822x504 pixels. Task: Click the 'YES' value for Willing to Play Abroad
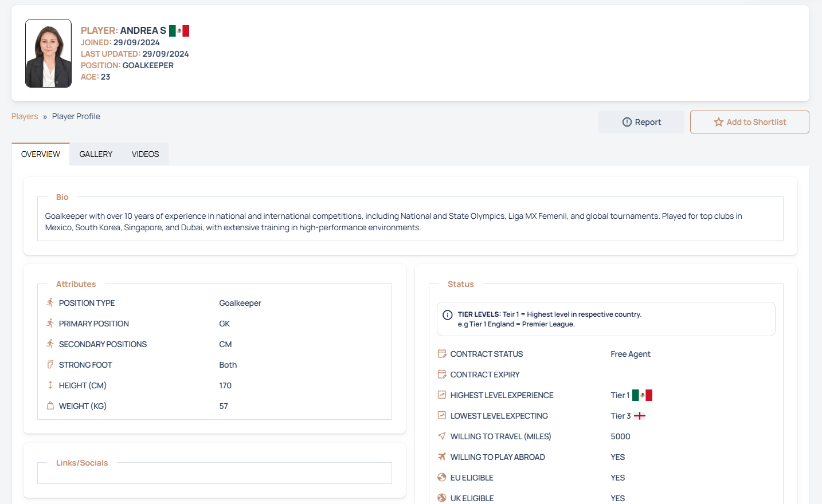click(x=618, y=457)
